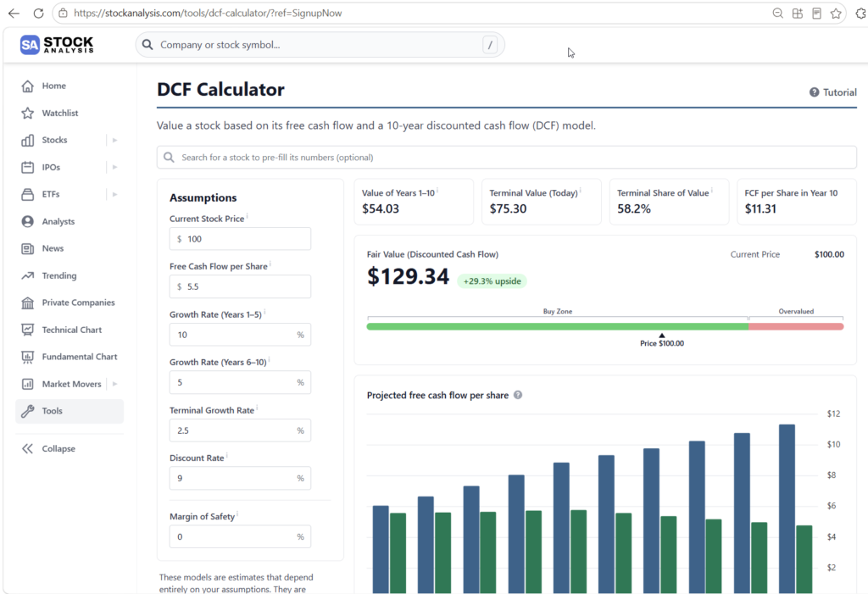Click the Stocks bar chart icon

[28, 140]
